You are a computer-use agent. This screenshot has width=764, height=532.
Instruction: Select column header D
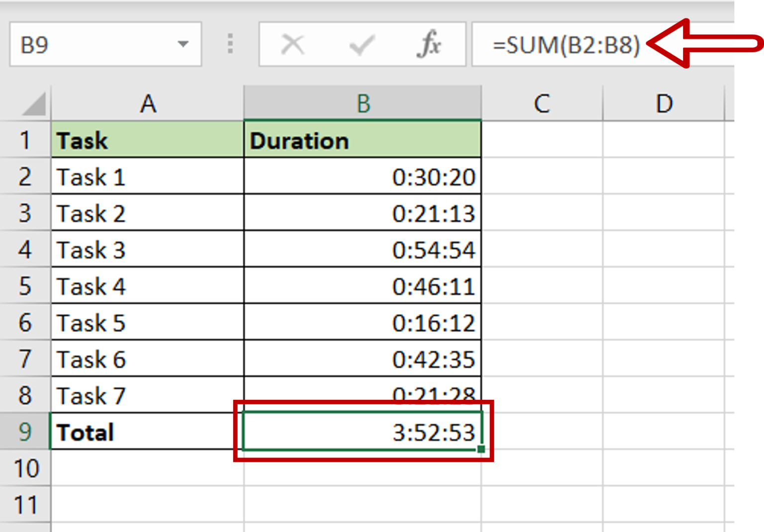click(664, 104)
